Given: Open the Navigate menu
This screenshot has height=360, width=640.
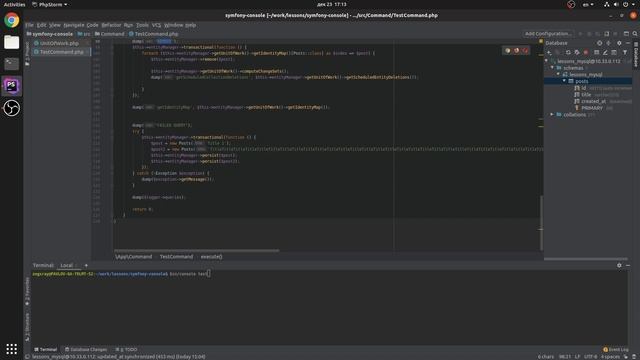Looking at the screenshot, I should tap(73, 25).
